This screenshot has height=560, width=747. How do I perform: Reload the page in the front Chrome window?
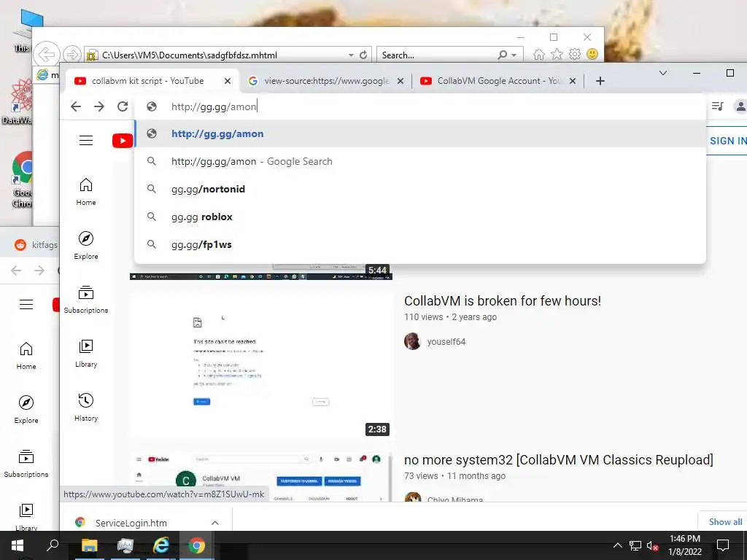(123, 106)
